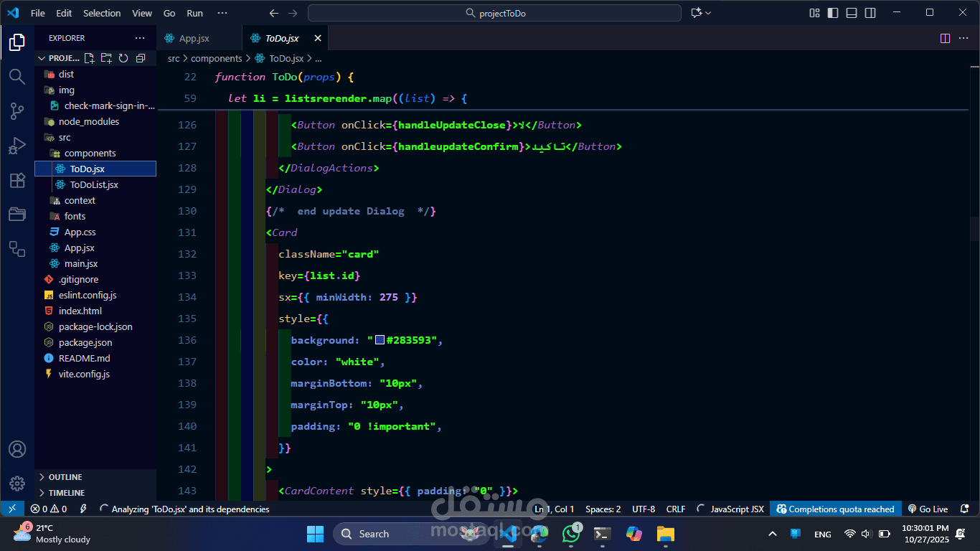The height and width of the screenshot is (551, 980).
Task: Open the Extensions view
Action: pos(17,180)
